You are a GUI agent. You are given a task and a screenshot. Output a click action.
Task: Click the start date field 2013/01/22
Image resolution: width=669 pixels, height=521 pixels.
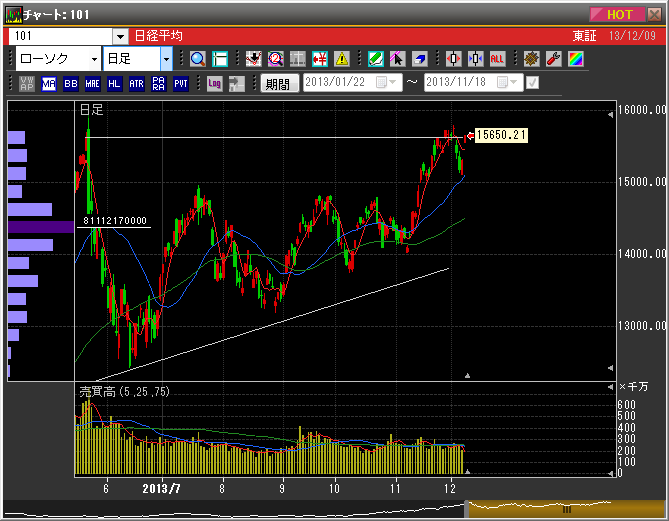pos(340,83)
